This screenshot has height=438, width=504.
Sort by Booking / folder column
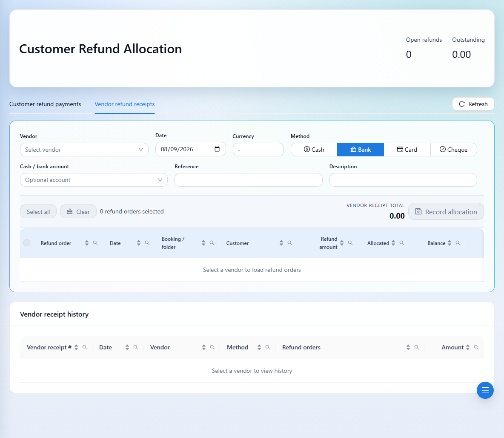point(203,243)
